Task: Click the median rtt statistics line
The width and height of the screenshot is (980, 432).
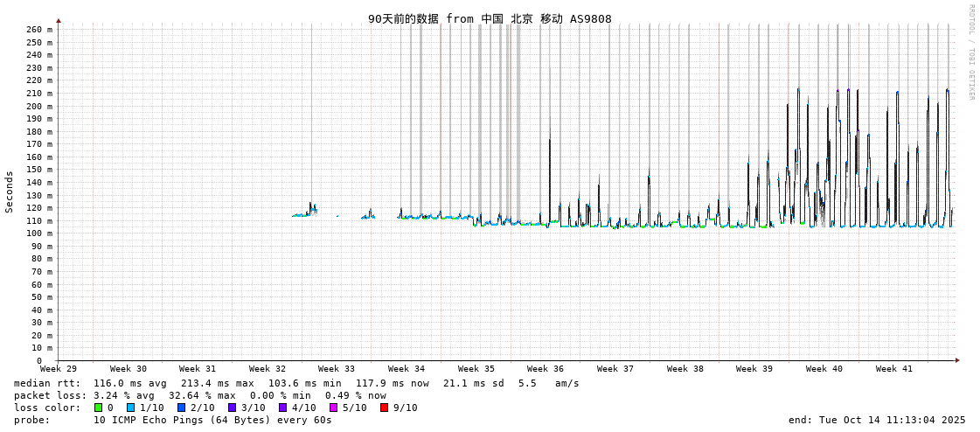Action: pos(296,383)
